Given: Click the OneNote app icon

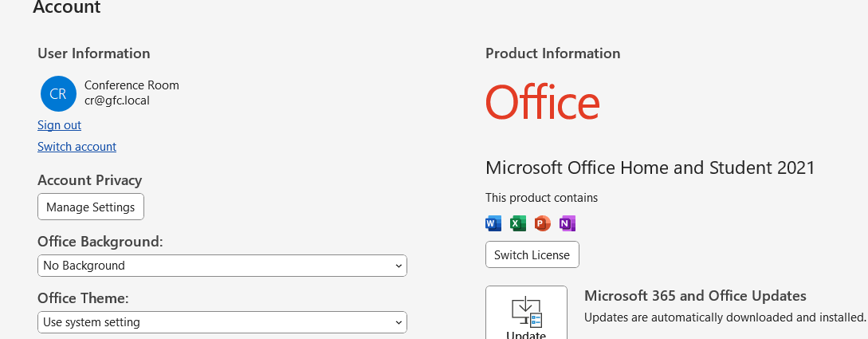Looking at the screenshot, I should click(568, 223).
